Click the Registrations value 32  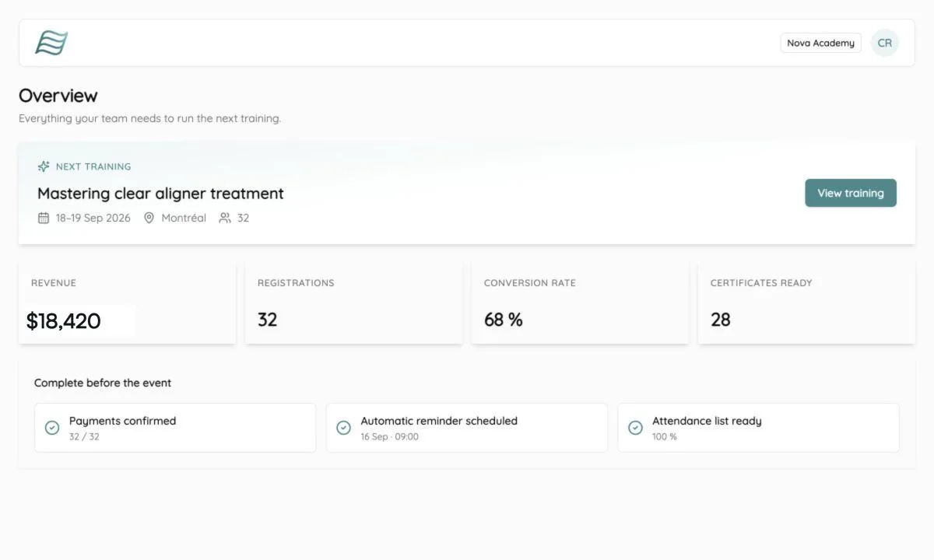pyautogui.click(x=267, y=320)
